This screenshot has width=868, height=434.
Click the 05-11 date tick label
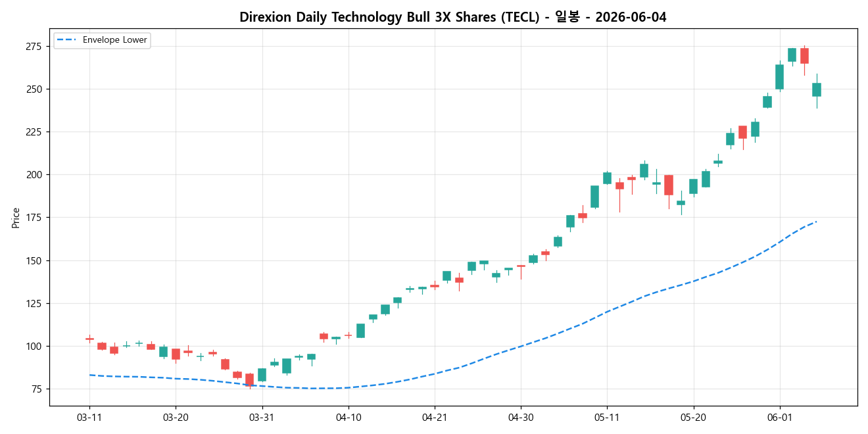tap(607, 418)
